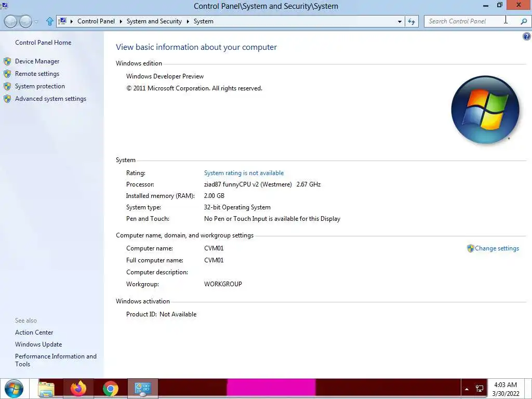Click the Advanced system settings shield icon
Image resolution: width=532 pixels, height=399 pixels.
pos(7,99)
